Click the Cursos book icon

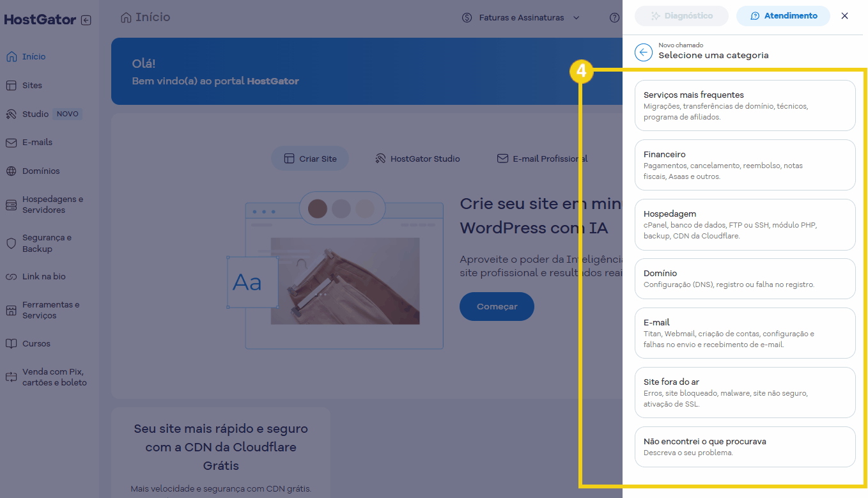[11, 343]
